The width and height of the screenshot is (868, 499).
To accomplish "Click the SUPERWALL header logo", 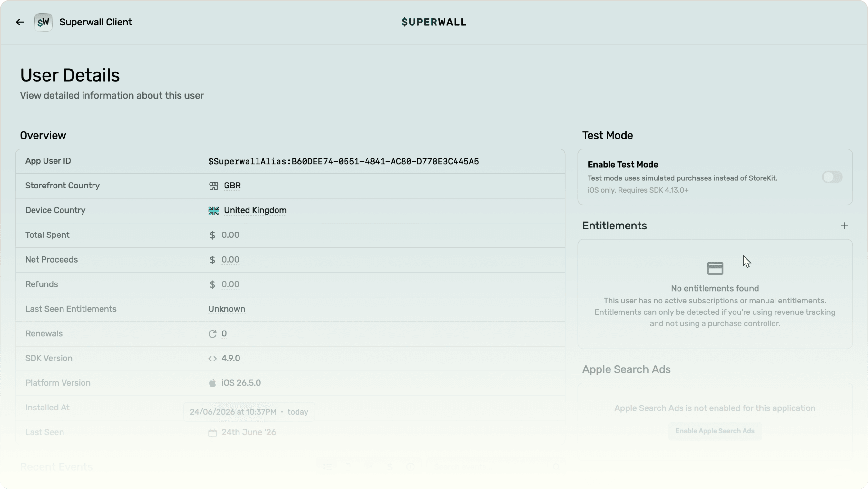I will coord(434,22).
